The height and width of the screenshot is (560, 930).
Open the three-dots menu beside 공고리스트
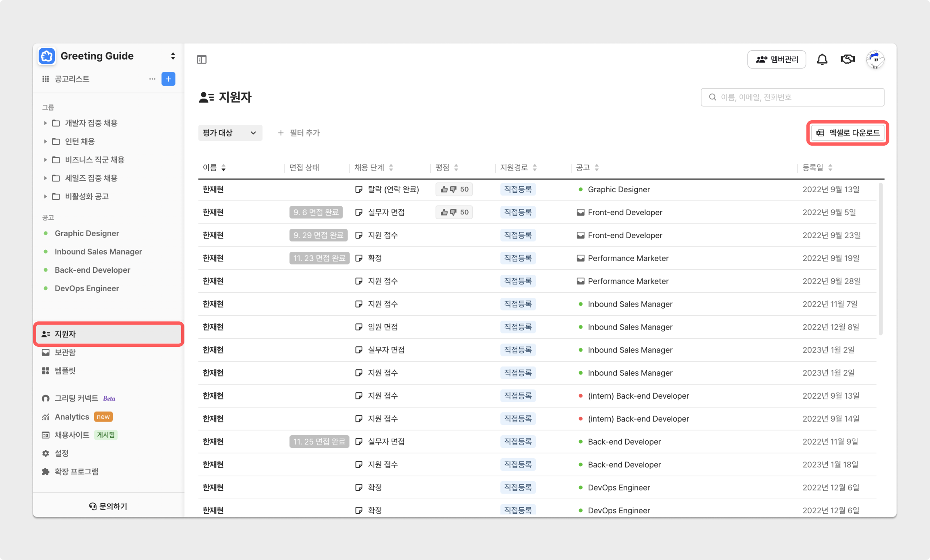click(152, 79)
